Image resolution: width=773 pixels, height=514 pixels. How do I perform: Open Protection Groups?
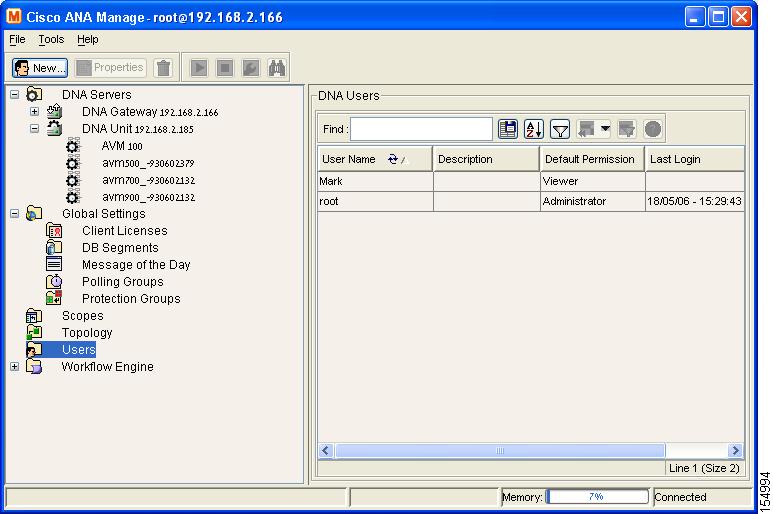point(131,299)
